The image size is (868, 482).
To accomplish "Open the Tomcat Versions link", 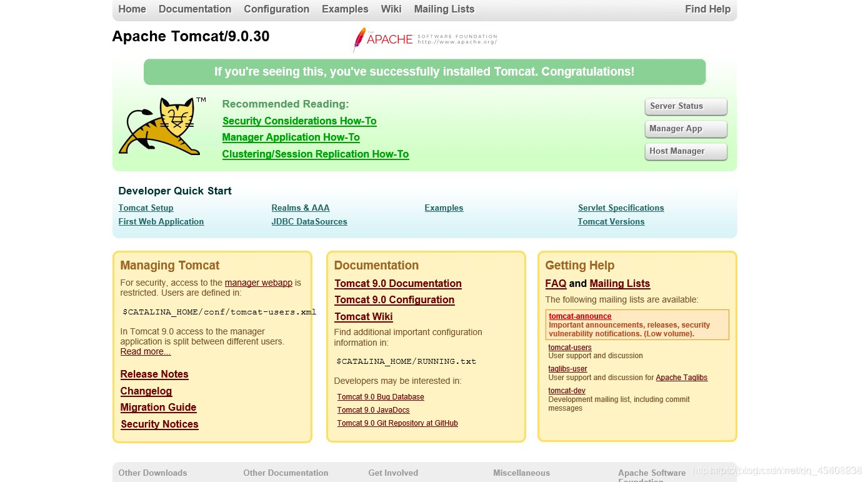I will tap(611, 221).
